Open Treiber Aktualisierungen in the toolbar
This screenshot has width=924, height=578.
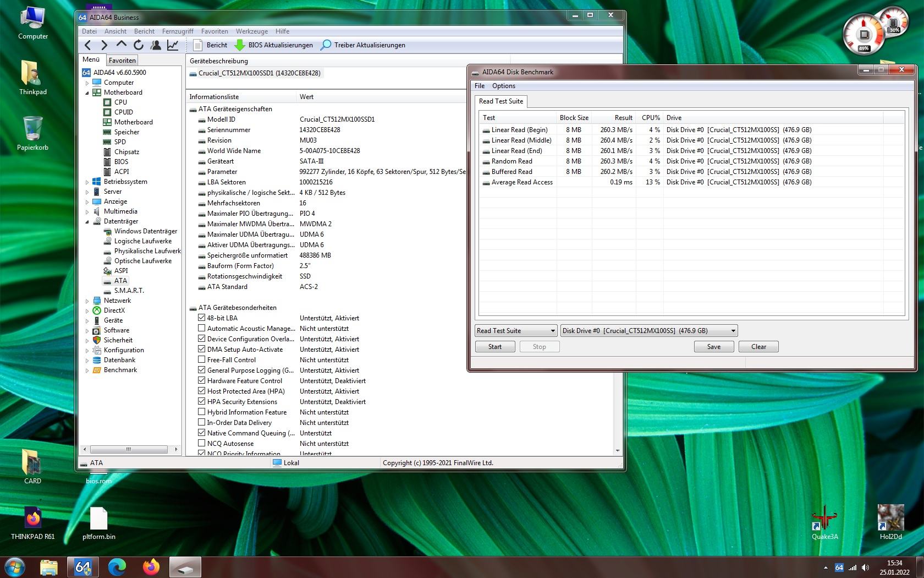pos(363,45)
